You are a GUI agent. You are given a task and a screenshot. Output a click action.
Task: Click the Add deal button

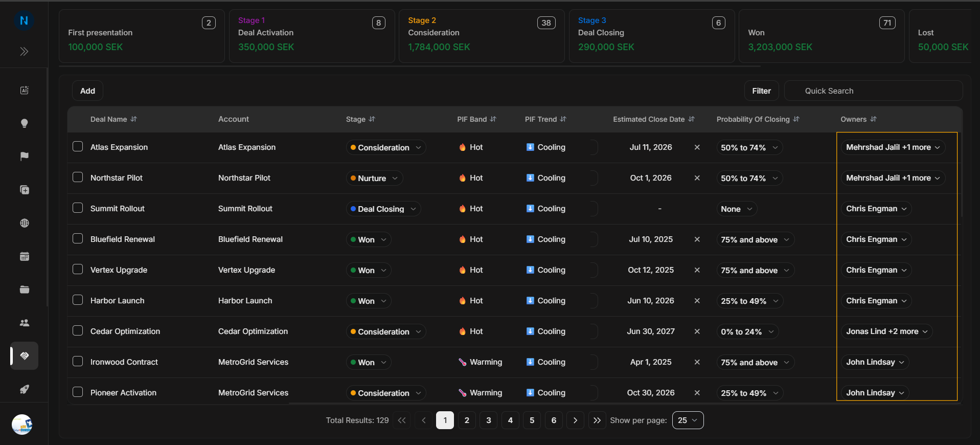pos(87,91)
